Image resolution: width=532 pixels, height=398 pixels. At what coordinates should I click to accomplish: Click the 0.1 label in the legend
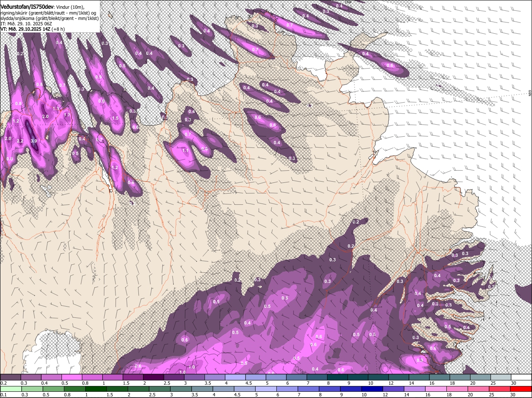[3, 395]
